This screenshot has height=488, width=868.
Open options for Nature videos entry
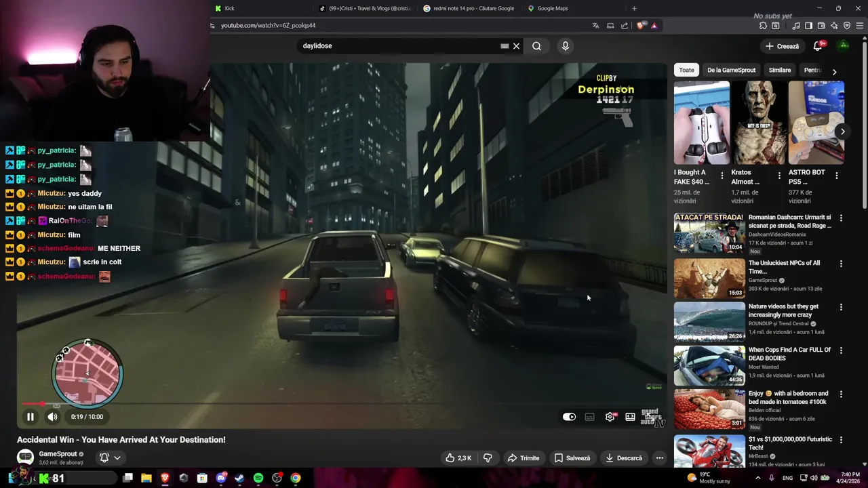tap(841, 307)
